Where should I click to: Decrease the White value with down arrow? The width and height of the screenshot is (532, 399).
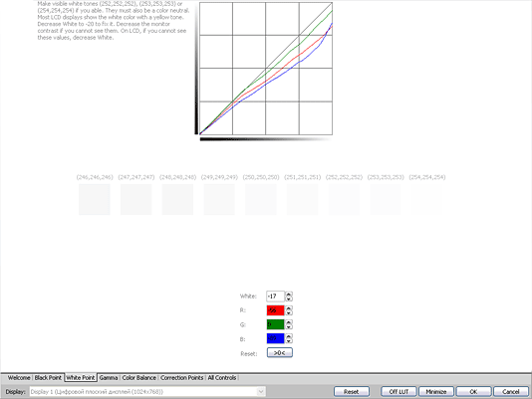[288, 299]
